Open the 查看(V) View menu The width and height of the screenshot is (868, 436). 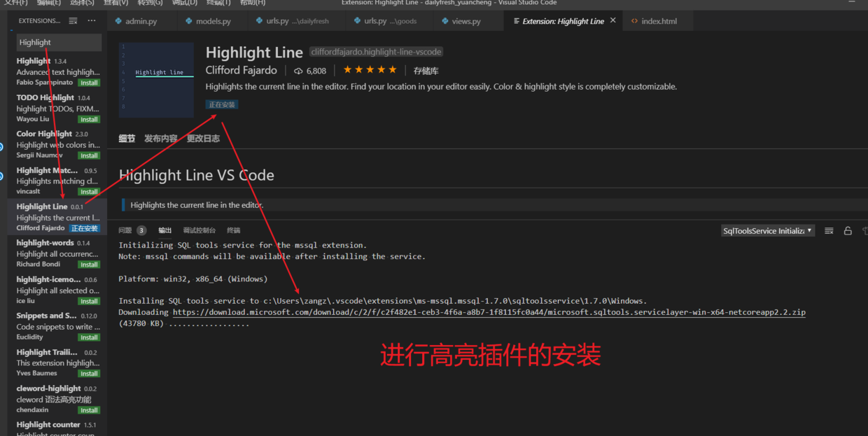click(116, 3)
